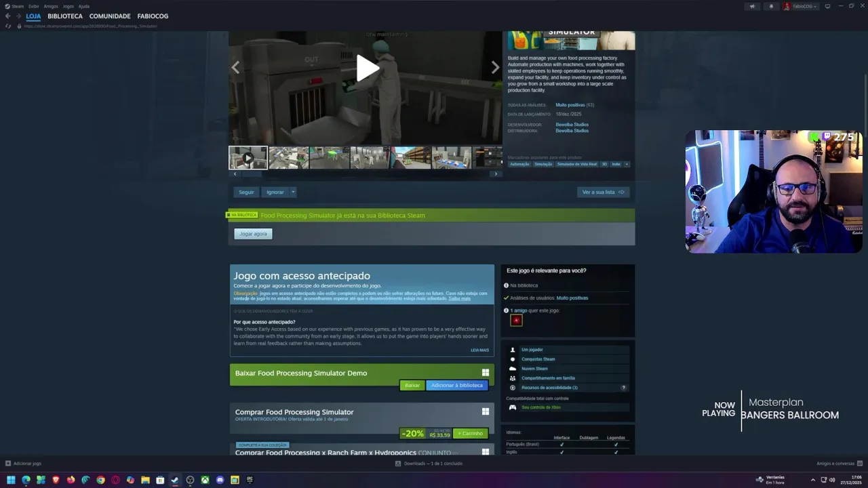This screenshot has width=868, height=488.
Task: Switch to the BIBLIOTECA tab
Action: point(65,16)
